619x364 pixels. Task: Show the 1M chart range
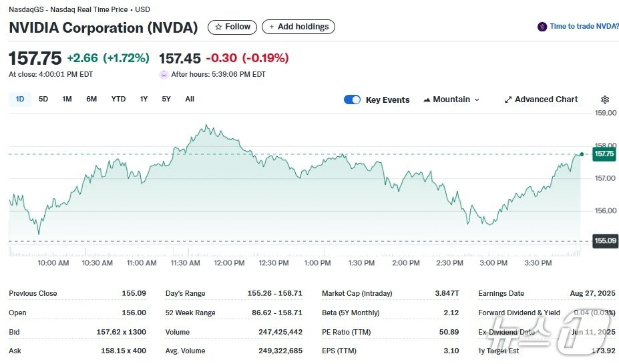(67, 99)
